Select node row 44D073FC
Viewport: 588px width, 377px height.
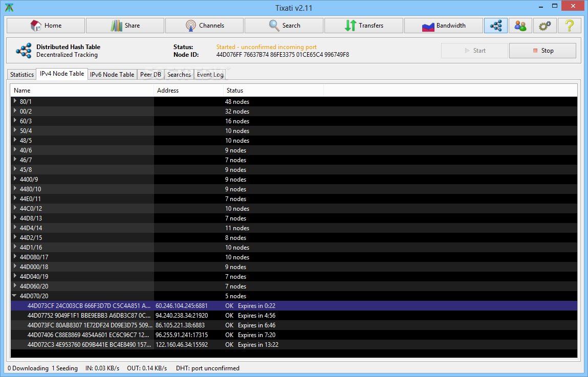(294, 325)
